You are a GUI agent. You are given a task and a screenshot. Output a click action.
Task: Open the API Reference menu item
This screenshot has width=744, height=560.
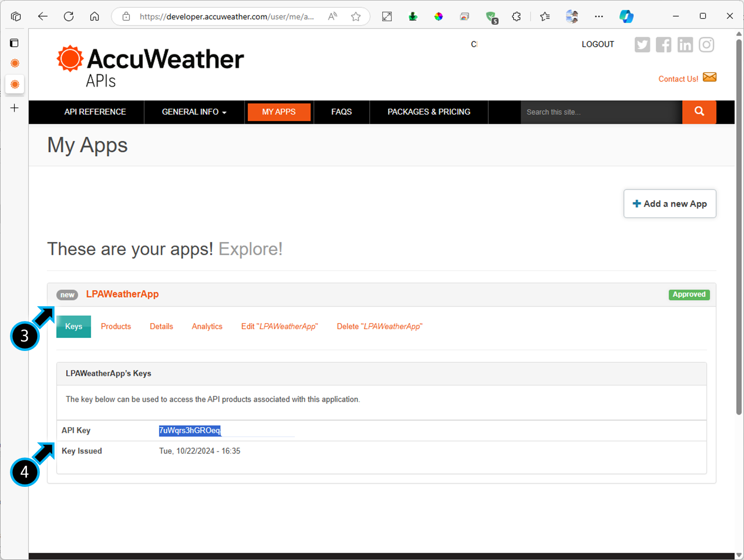coord(95,112)
